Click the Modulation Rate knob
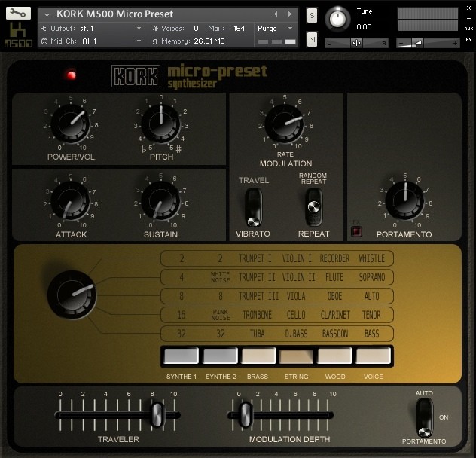Screen dimensions: 476x458 tap(284, 121)
